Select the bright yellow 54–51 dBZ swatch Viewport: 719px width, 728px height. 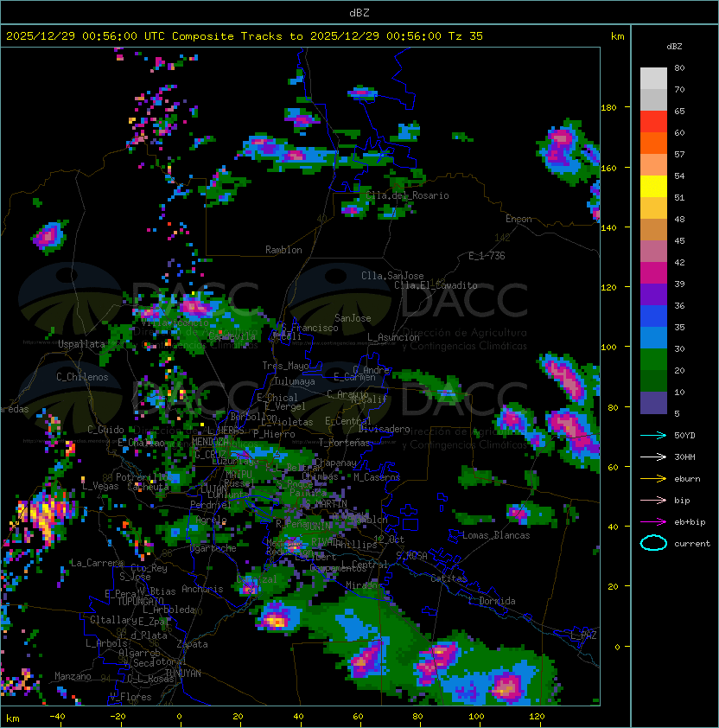(x=653, y=187)
